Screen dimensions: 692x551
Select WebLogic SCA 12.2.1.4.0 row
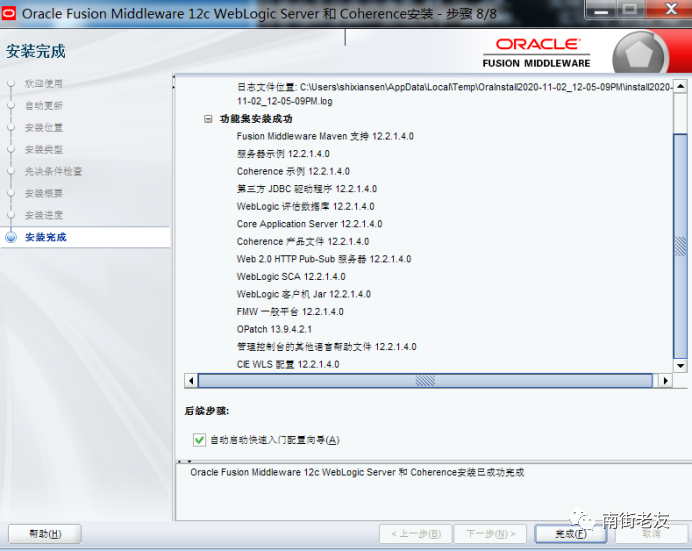291,277
